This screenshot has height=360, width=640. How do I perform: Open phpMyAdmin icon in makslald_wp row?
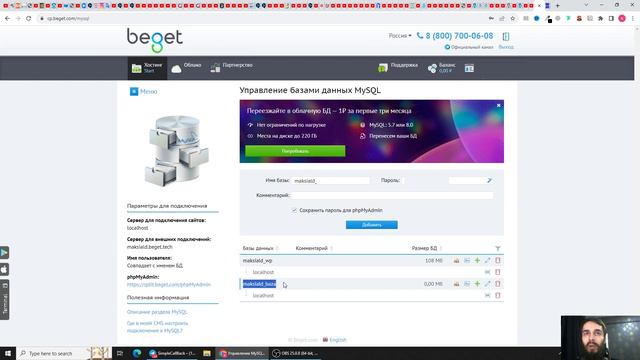click(456, 260)
